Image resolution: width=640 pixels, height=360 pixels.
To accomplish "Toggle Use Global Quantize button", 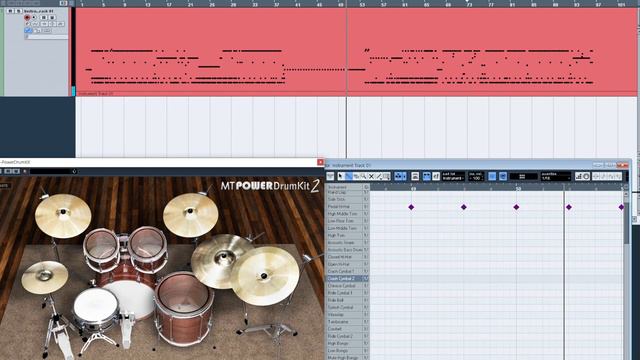I will click(x=503, y=176).
